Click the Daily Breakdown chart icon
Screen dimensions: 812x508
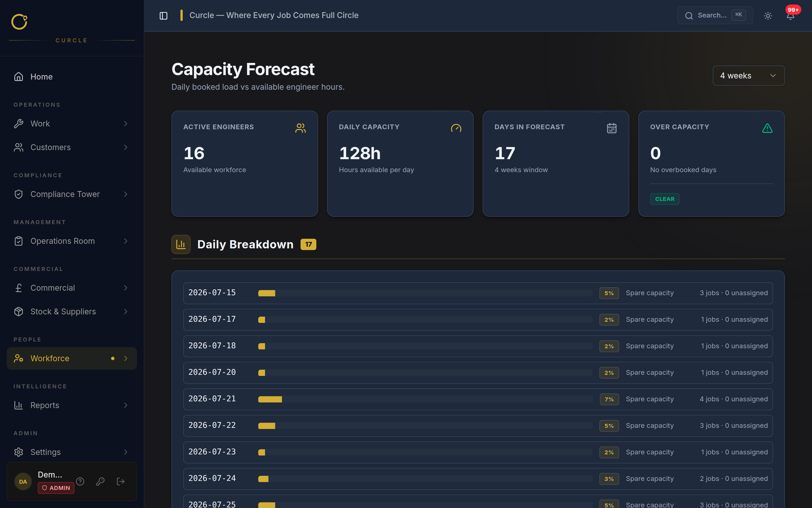tap(181, 244)
